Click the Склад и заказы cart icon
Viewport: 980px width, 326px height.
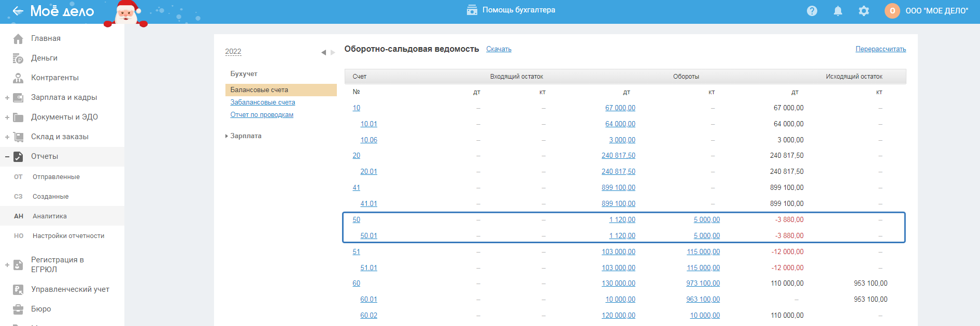pos(18,137)
